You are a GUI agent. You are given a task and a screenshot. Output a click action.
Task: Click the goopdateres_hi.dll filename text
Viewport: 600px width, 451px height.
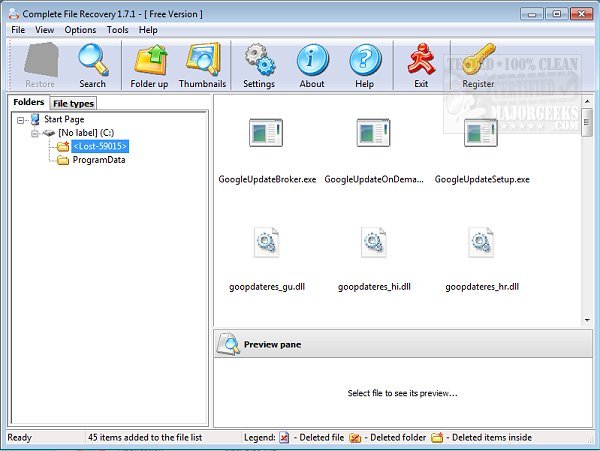coord(374,287)
